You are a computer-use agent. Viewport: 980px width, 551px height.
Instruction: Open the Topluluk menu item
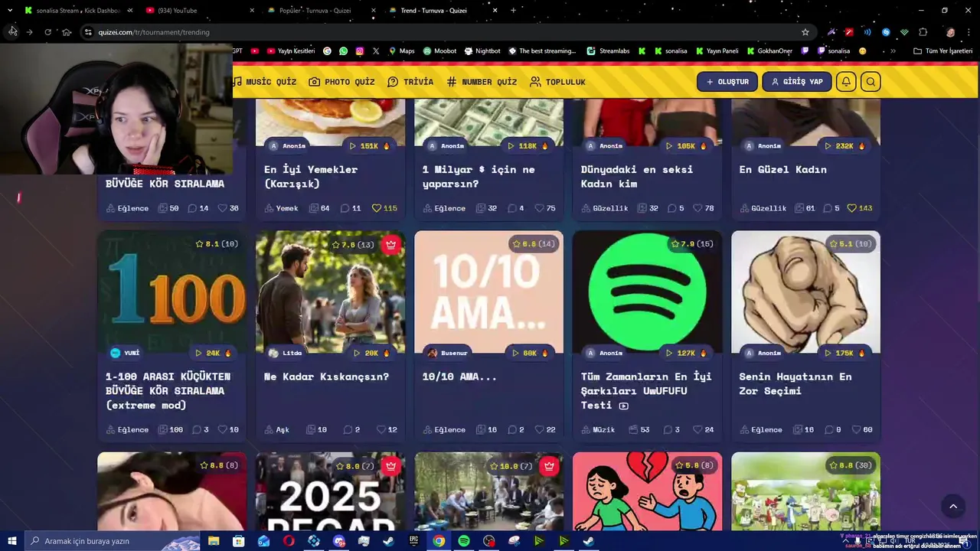[x=557, y=82]
